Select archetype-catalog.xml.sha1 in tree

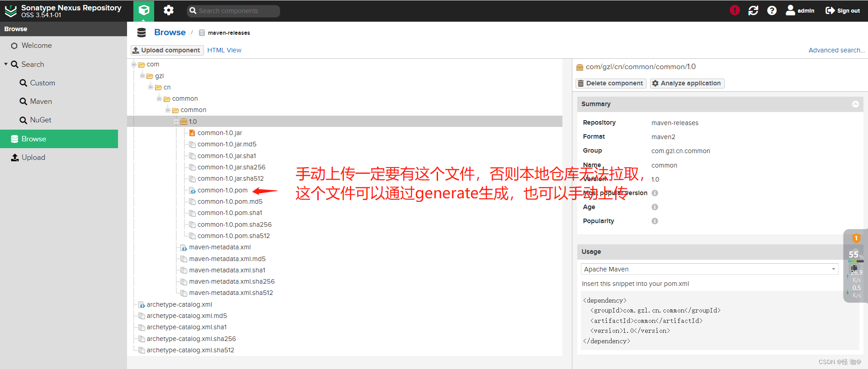click(186, 327)
